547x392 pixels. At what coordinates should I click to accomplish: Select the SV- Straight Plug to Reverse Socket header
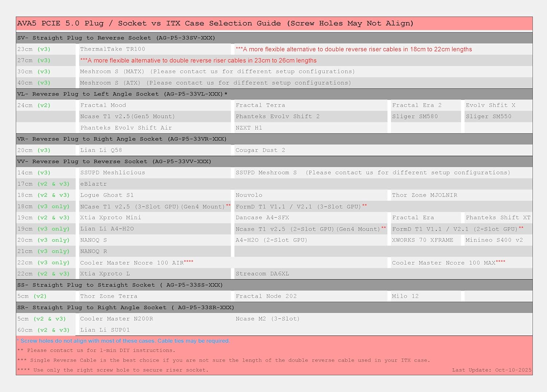[x=116, y=38]
